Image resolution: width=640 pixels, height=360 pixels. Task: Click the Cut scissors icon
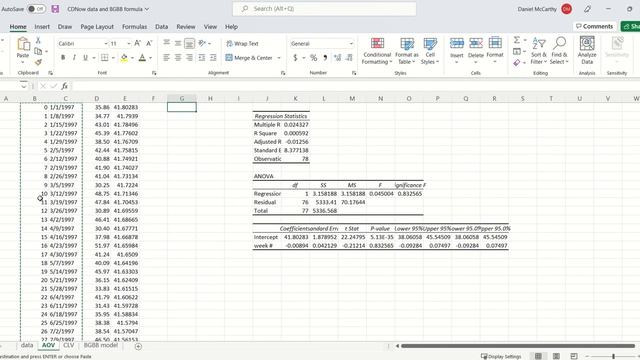[x=38, y=40]
